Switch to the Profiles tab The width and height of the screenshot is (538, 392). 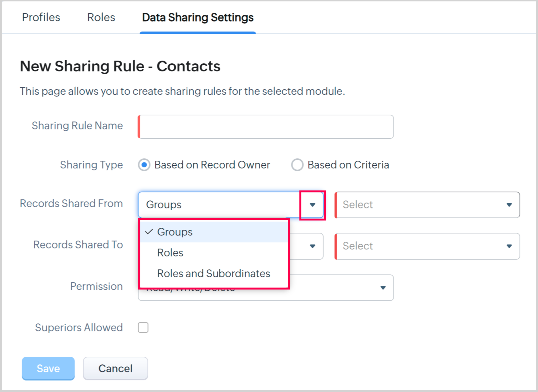41,18
